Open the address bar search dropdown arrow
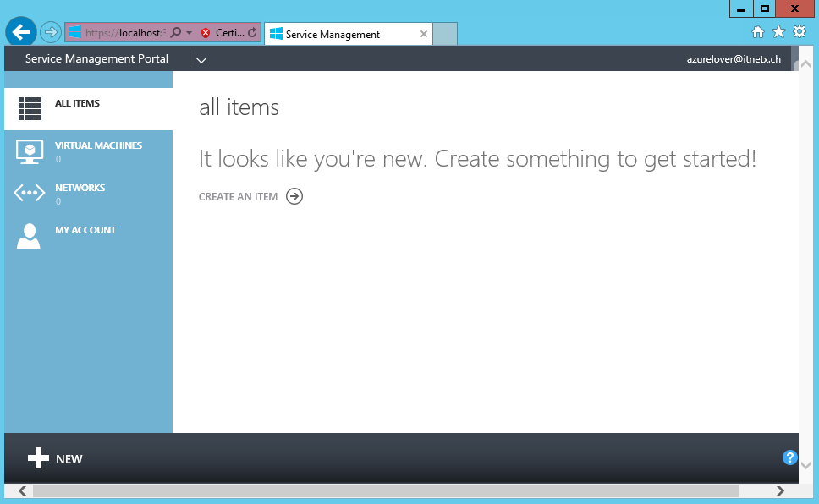Viewport: 819px width, 504px height. point(190,33)
